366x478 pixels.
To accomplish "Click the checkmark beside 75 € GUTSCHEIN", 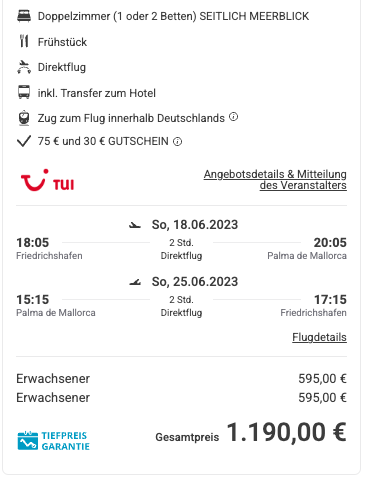I will [x=24, y=141].
